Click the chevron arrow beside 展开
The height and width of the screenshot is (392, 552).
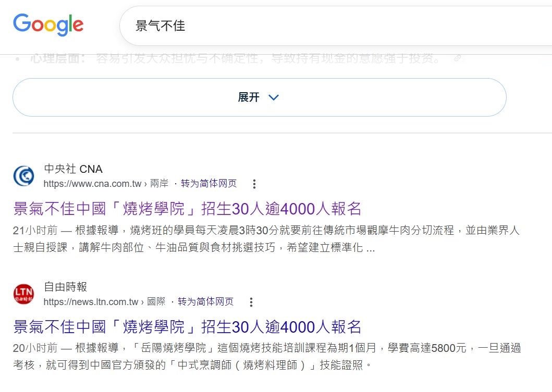[274, 97]
